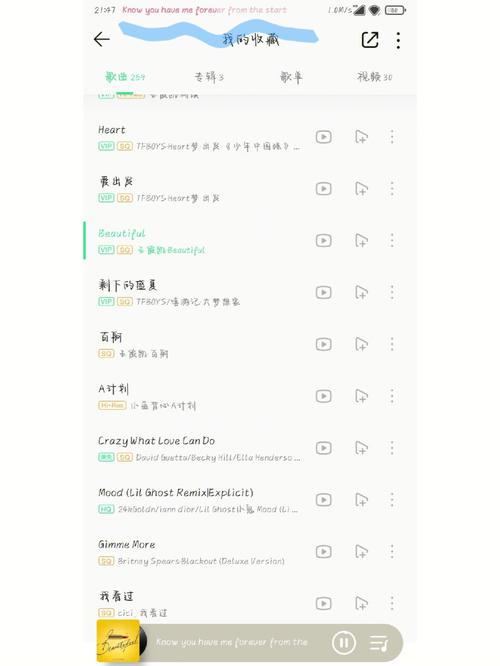Image resolution: width=500 pixels, height=666 pixels.
Task: Pause the currently playing song
Action: (x=344, y=642)
